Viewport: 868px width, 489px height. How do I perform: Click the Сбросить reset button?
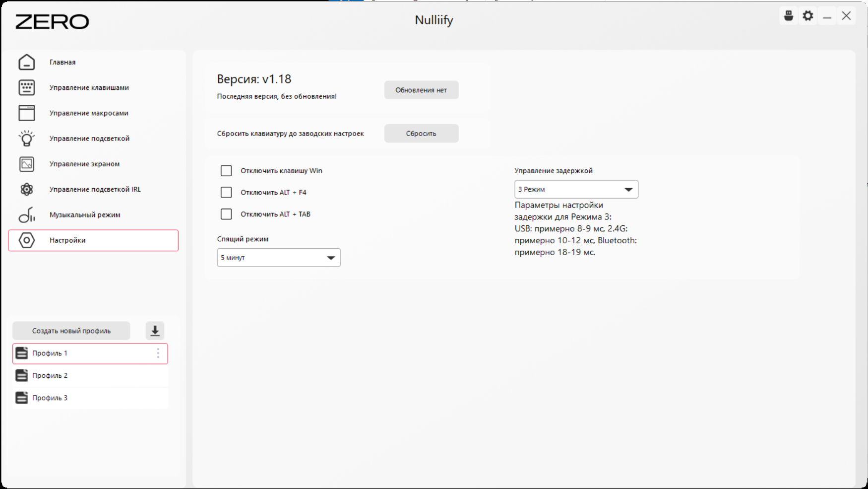(x=421, y=134)
